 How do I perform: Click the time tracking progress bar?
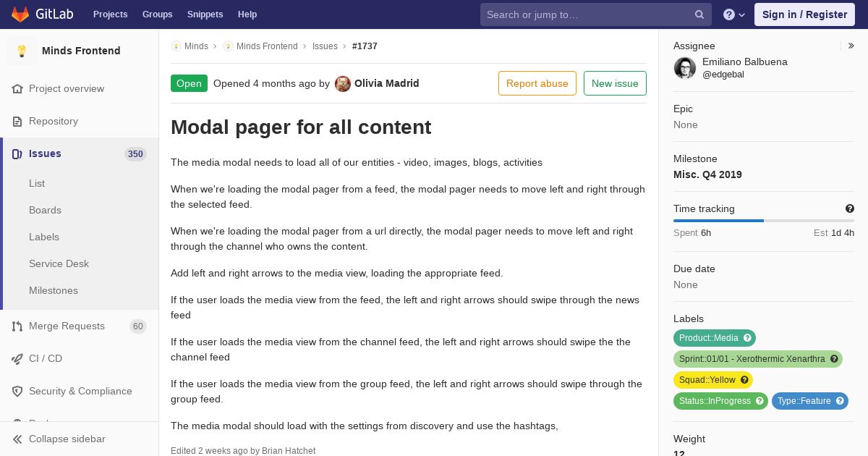[764, 221]
